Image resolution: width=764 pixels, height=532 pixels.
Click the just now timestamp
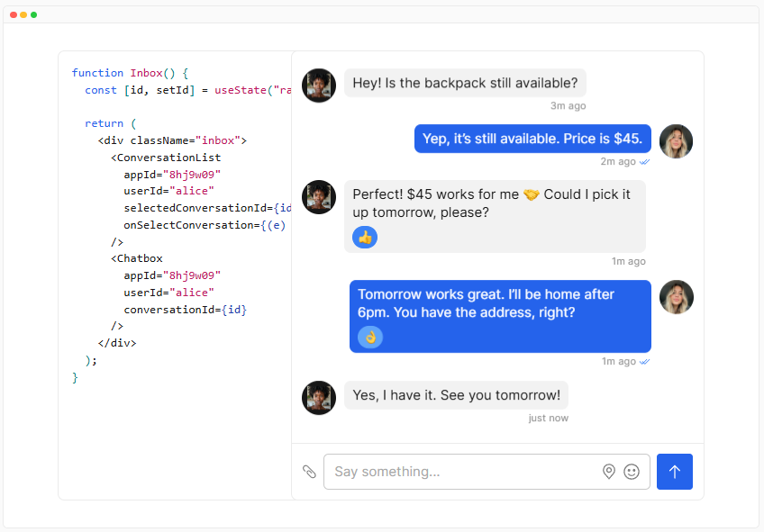click(548, 418)
